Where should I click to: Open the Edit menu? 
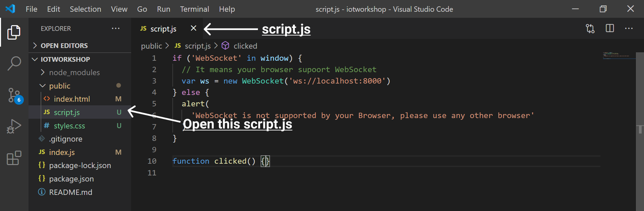pyautogui.click(x=53, y=9)
